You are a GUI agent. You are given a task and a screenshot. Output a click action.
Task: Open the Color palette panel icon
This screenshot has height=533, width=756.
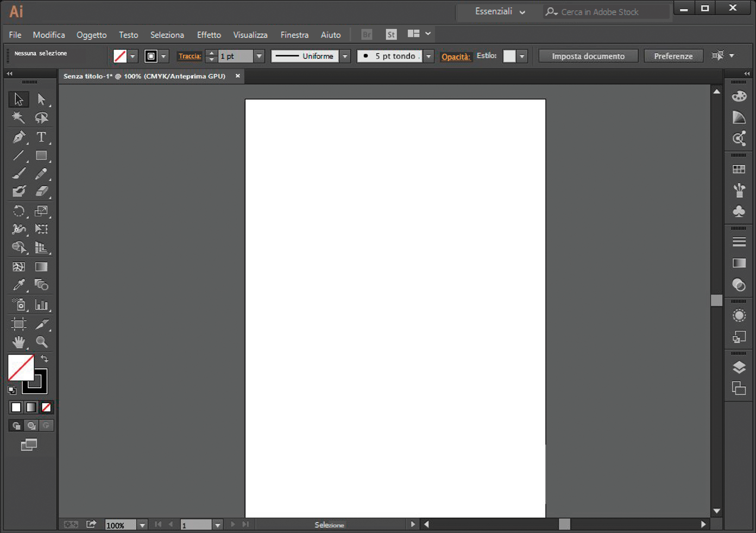[x=739, y=96]
